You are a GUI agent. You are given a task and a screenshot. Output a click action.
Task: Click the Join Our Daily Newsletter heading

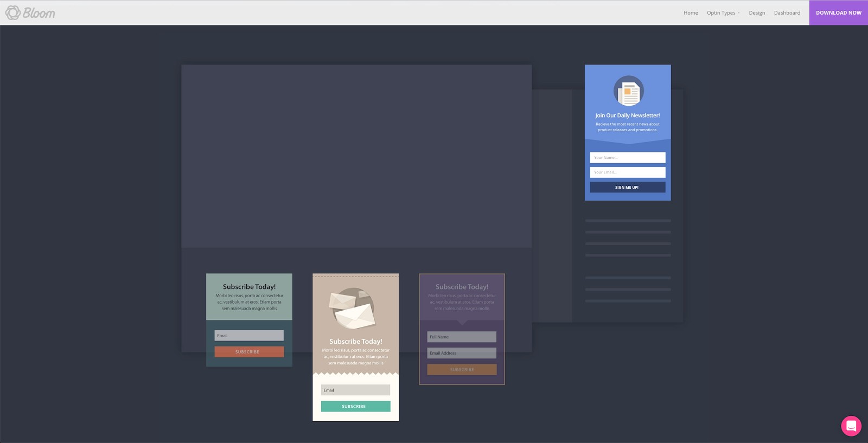coord(627,115)
